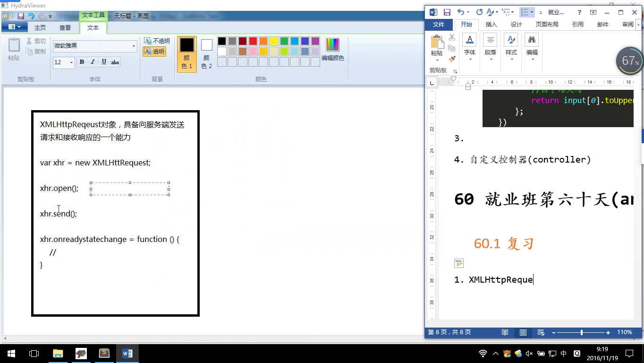The height and width of the screenshot is (363, 644).
Task: Expand the Word Font (字体) group
Action: tap(469, 47)
